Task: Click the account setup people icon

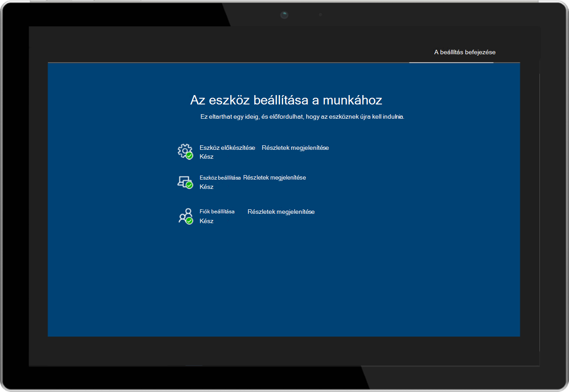Action: click(x=185, y=216)
